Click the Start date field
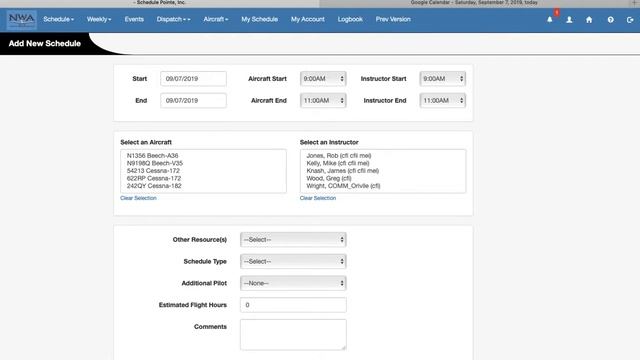Image resolution: width=640 pixels, height=360 pixels. tap(193, 78)
